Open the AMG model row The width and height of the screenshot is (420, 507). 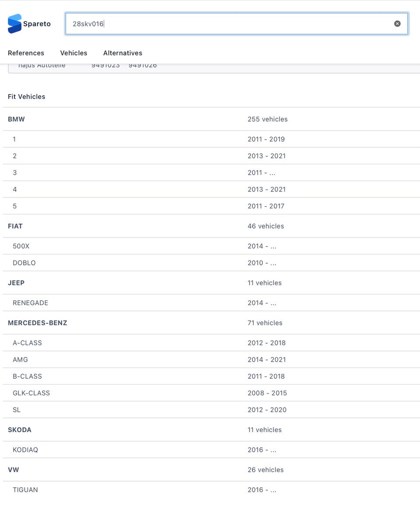pyautogui.click(x=211, y=359)
